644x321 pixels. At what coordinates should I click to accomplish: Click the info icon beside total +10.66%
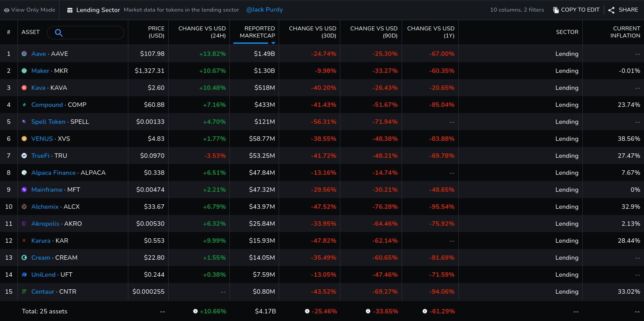click(195, 311)
